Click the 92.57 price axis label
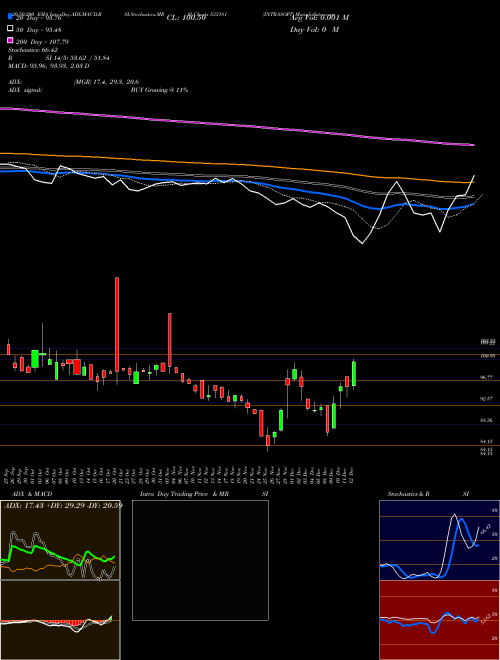500x660 pixels. (x=487, y=398)
